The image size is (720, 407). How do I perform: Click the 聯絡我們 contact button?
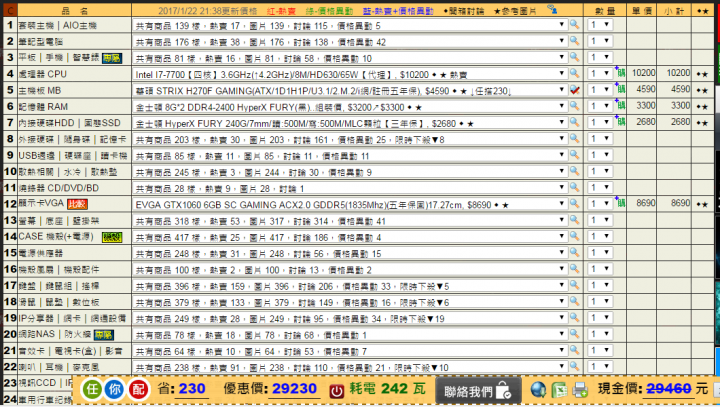coord(478,391)
